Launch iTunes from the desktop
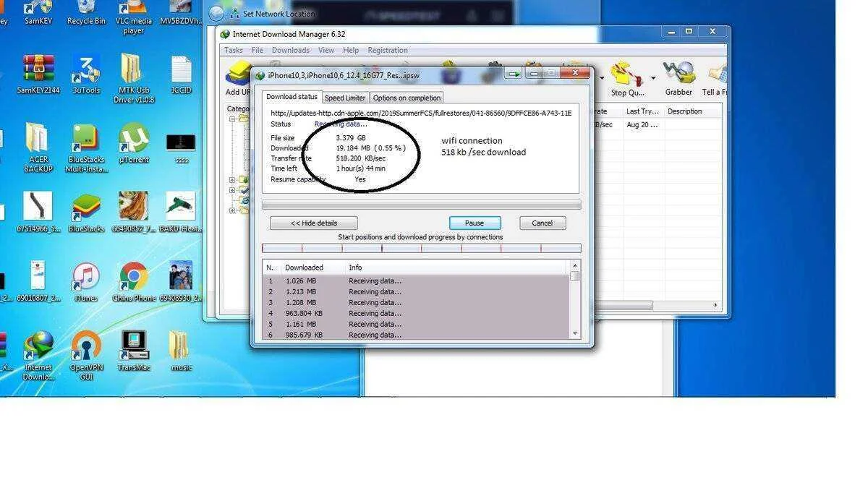Screen dimensions: 868x488 pos(86,282)
